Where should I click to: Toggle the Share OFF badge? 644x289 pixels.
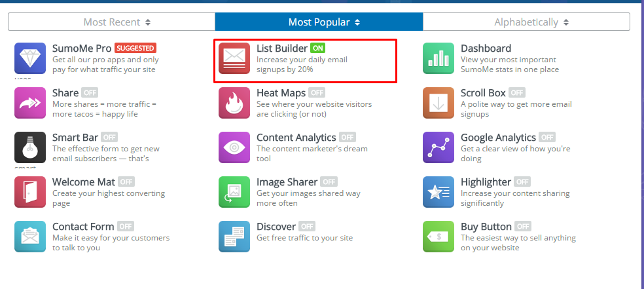90,92
